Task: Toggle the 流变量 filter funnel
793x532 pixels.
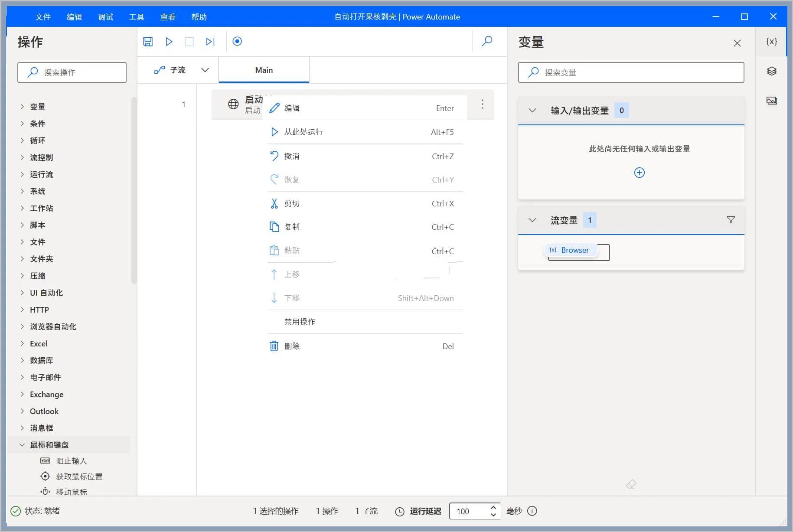Action: (731, 220)
